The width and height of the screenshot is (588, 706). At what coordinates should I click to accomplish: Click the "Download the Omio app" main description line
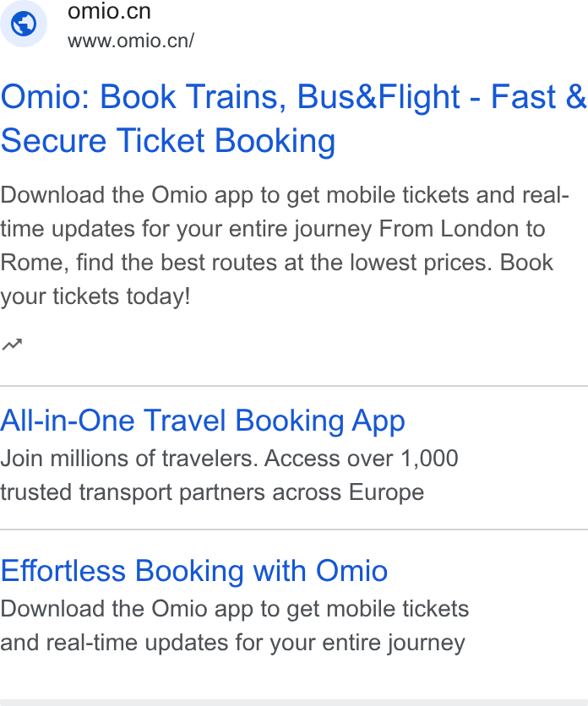285,195
